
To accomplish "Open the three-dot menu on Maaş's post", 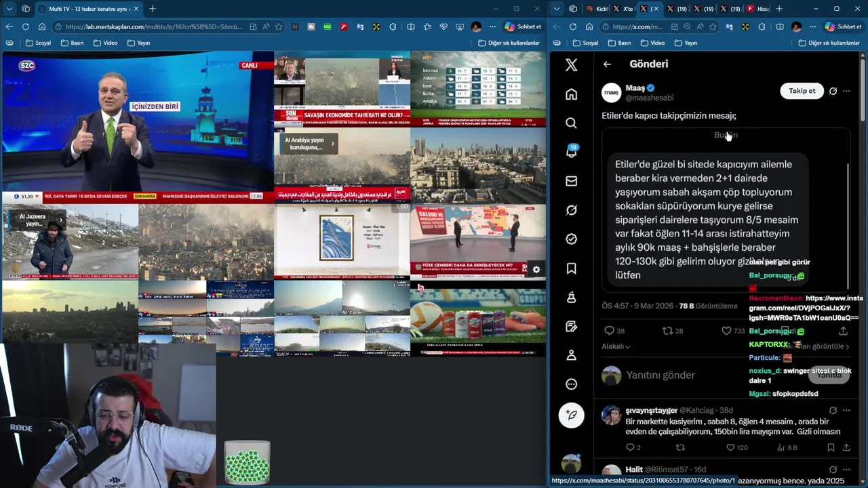I will coord(846,91).
